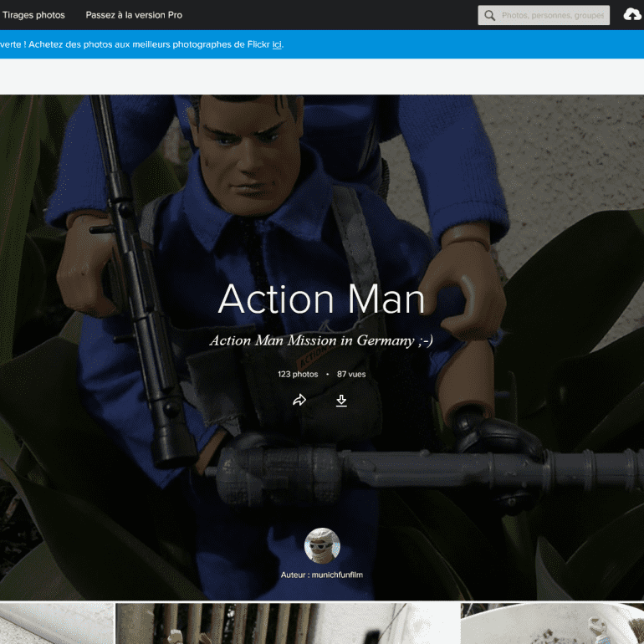644x644 pixels.
Task: Focus the Photos, personnes, groupes search field
Action: click(553, 15)
